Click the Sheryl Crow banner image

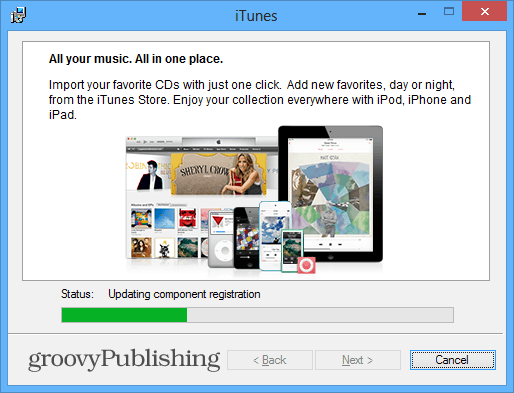(x=219, y=174)
